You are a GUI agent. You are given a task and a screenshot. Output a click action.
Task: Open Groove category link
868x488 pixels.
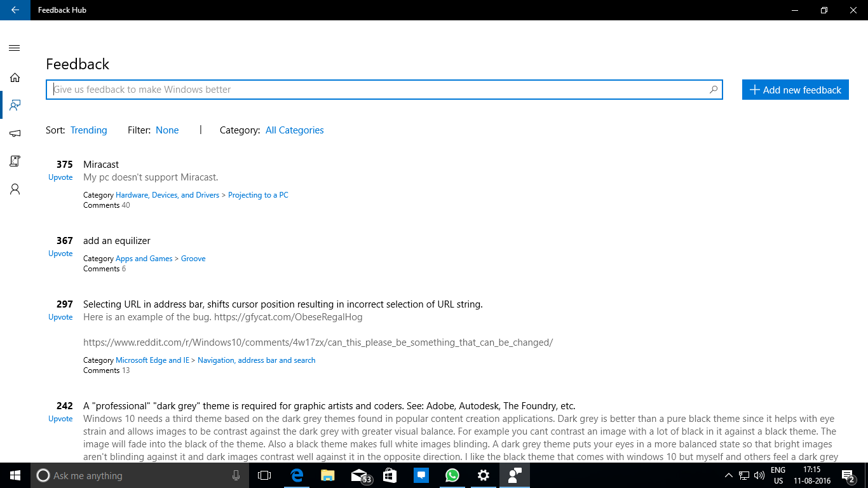pyautogui.click(x=193, y=259)
